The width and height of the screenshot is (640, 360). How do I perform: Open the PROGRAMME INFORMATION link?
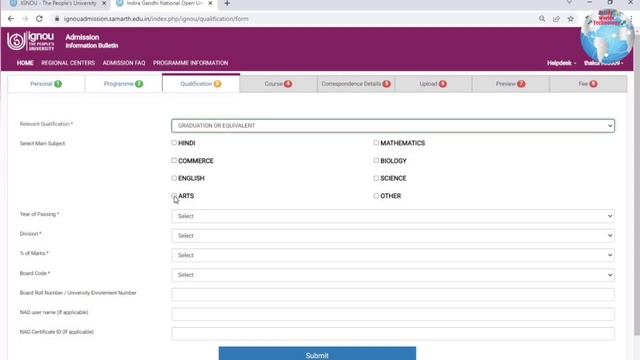click(x=191, y=63)
